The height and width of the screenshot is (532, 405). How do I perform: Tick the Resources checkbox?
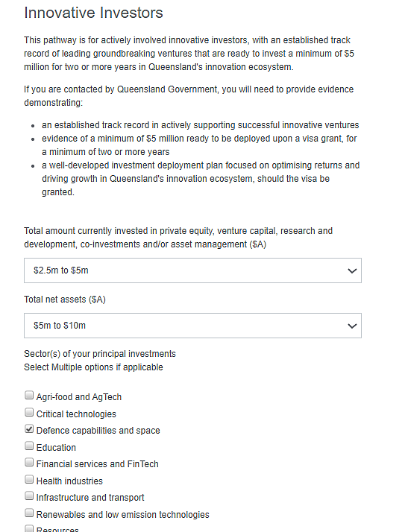coord(29,528)
